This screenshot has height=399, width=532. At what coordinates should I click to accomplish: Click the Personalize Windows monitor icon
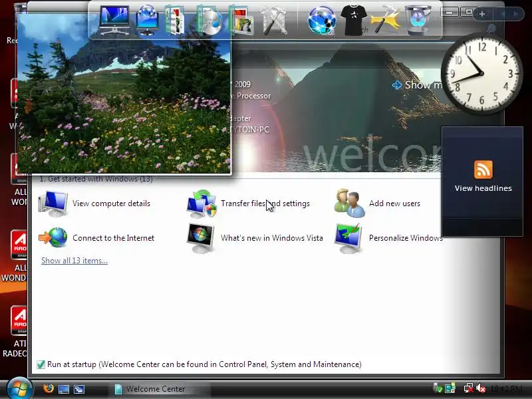pos(348,238)
